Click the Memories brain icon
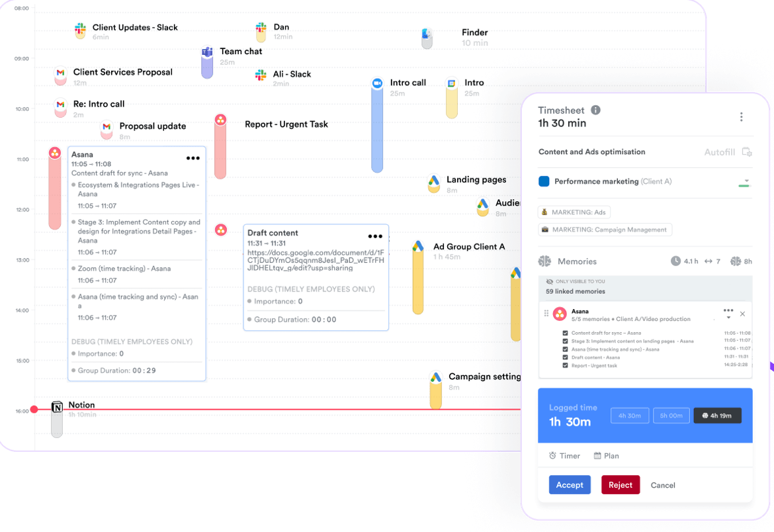 pyautogui.click(x=546, y=261)
